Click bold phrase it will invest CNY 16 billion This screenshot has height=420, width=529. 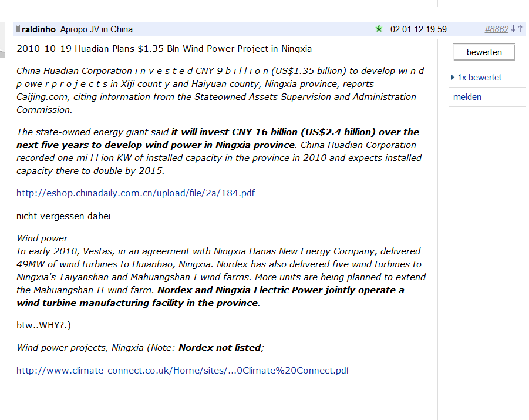tap(234, 132)
